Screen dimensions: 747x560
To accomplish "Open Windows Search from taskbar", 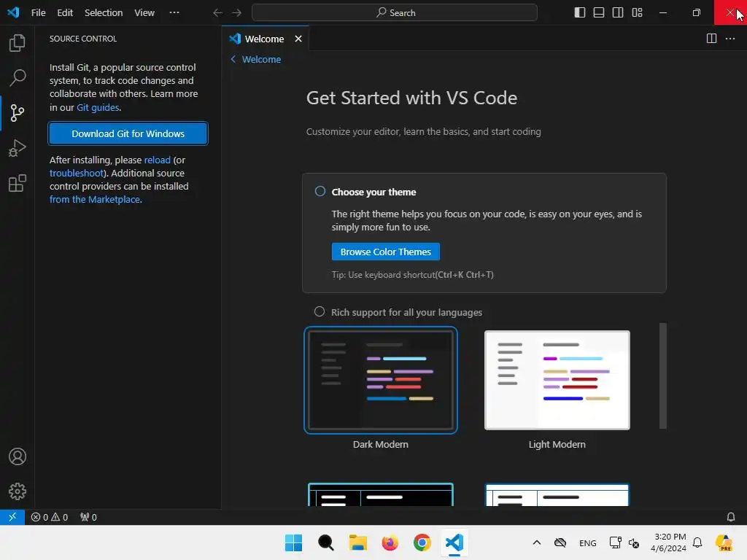I will click(x=326, y=542).
